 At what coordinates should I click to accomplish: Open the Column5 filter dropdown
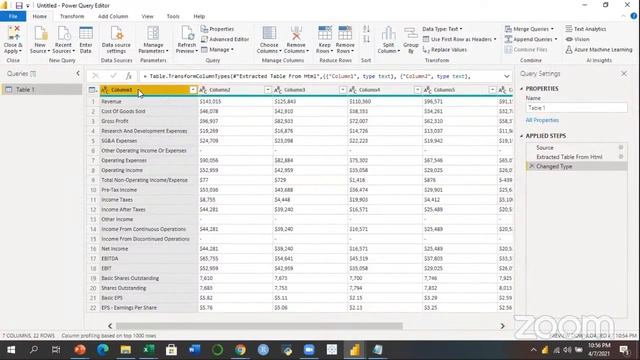tap(492, 90)
